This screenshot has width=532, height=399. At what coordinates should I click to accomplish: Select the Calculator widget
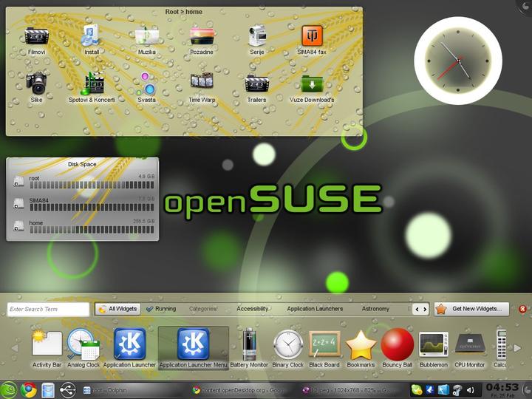click(x=501, y=348)
